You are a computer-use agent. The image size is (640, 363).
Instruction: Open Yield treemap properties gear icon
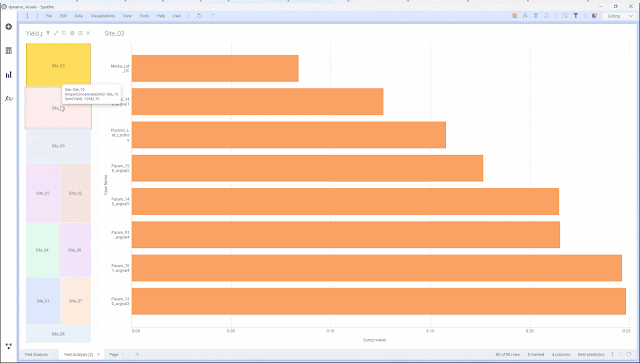coord(72,33)
